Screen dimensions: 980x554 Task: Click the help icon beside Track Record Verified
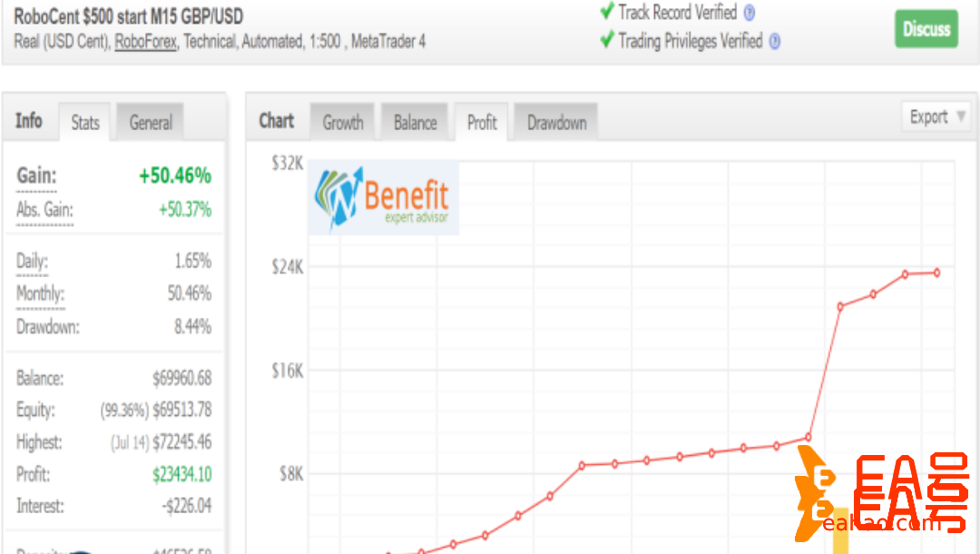point(749,13)
